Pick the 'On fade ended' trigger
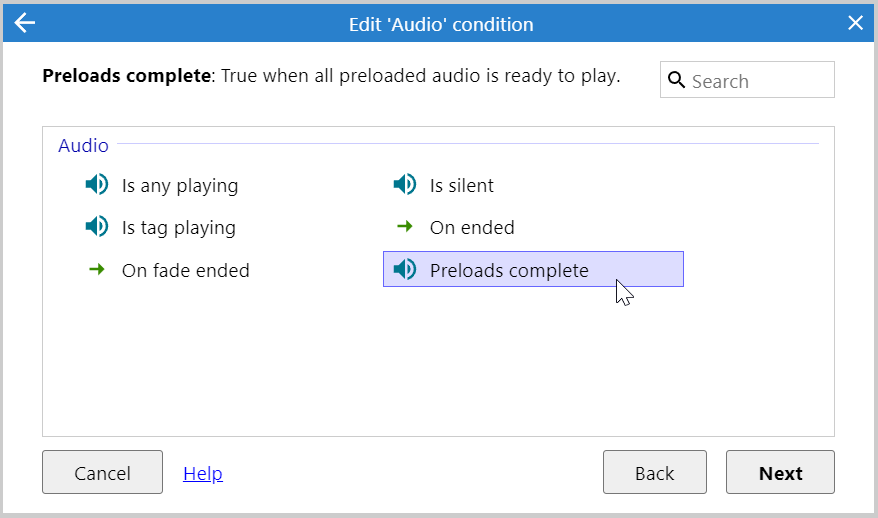This screenshot has width=878, height=518. (167, 270)
